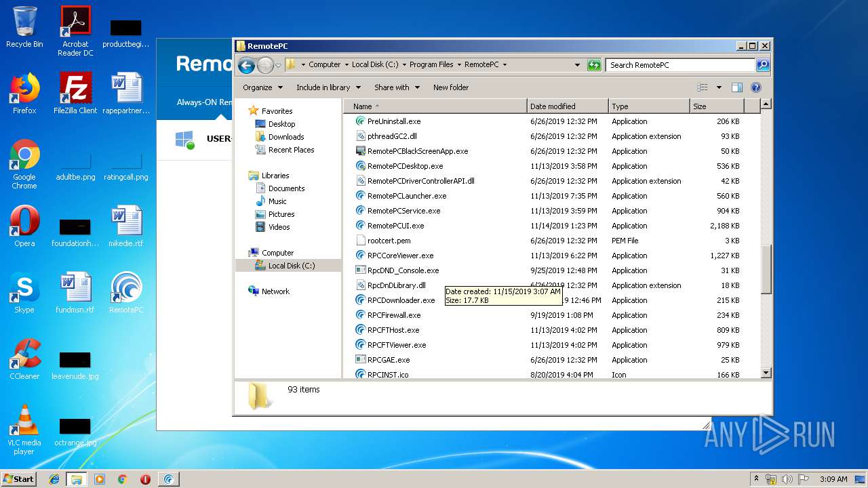The image size is (868, 488).
Task: Open CCleaner desktop shortcut
Action: click(24, 359)
